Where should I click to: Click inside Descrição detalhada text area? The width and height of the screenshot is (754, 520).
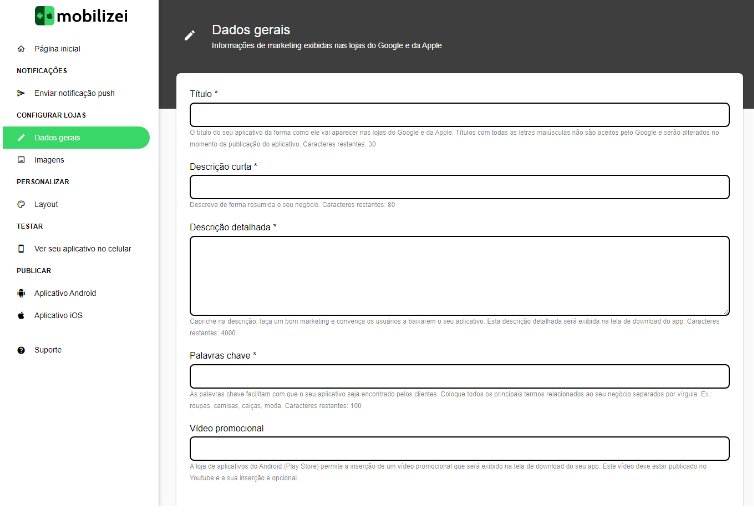click(460, 276)
